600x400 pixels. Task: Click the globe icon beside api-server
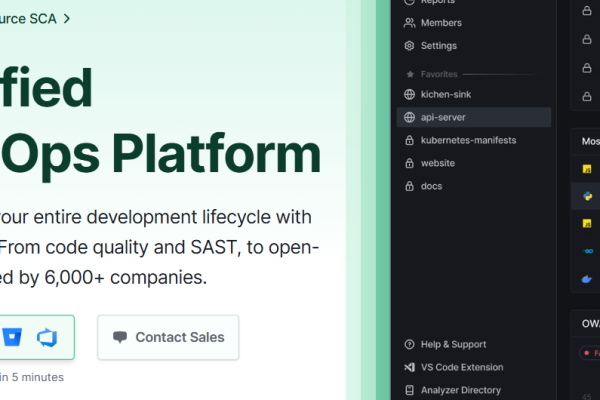(x=409, y=117)
